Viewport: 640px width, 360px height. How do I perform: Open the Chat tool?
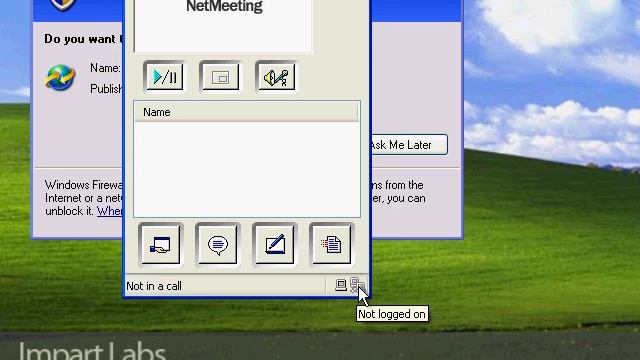218,244
